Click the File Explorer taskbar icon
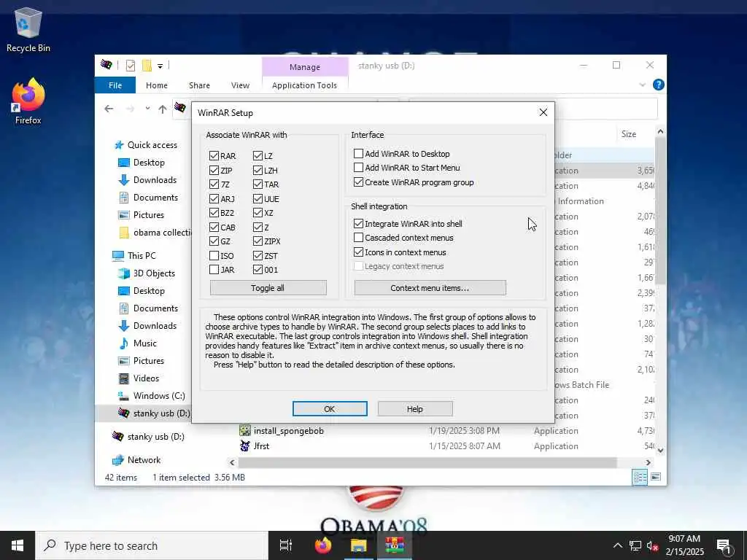Image resolution: width=747 pixels, height=560 pixels. (x=359, y=545)
